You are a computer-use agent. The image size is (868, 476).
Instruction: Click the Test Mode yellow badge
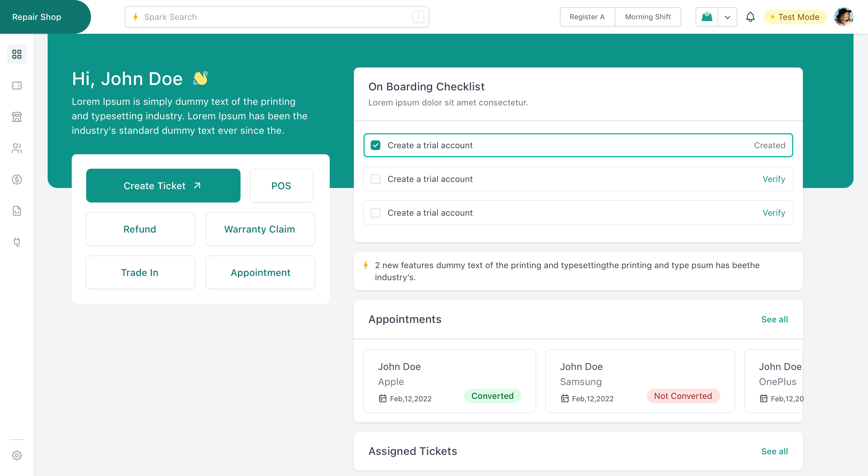[795, 17]
